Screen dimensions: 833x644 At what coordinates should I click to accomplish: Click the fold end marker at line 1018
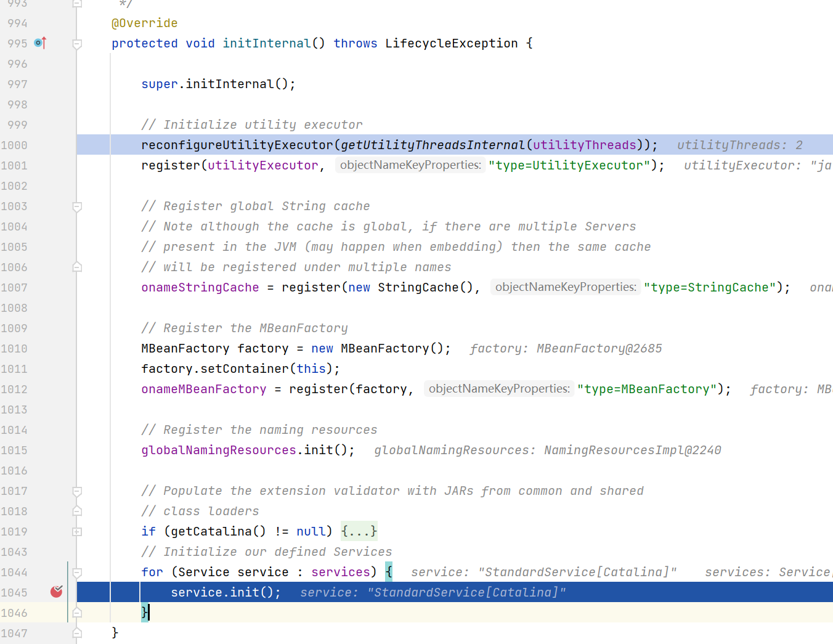(x=77, y=511)
